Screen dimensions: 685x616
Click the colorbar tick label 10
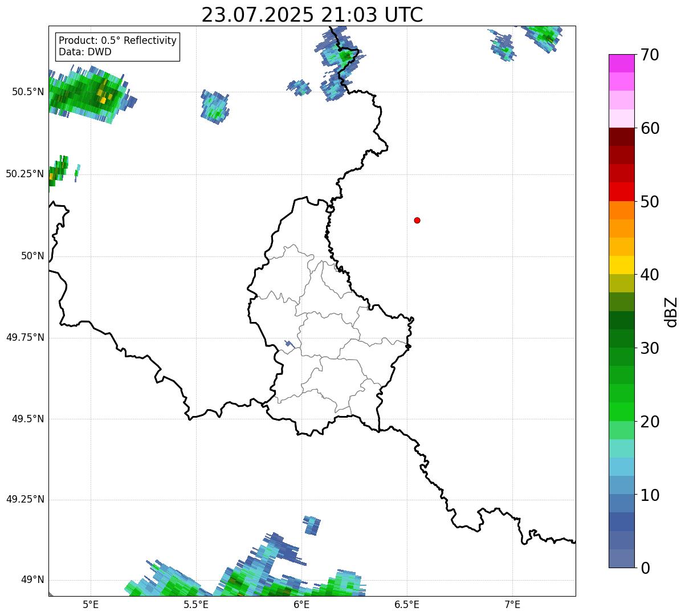tap(650, 495)
